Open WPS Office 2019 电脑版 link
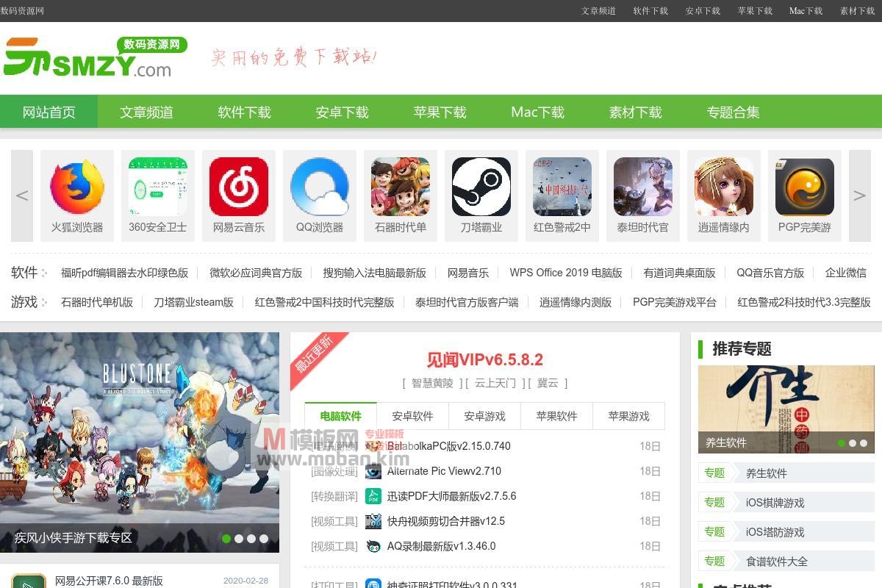 click(x=566, y=273)
